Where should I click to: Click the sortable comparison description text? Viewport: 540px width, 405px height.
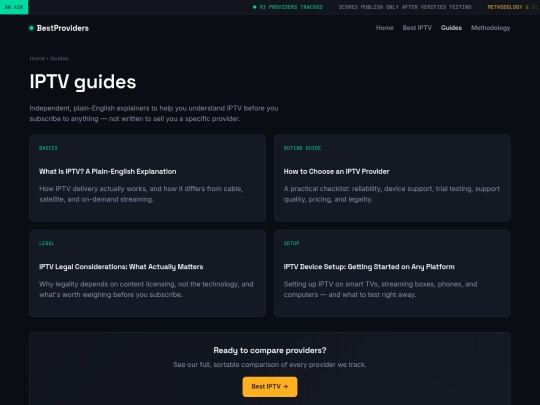(270, 365)
